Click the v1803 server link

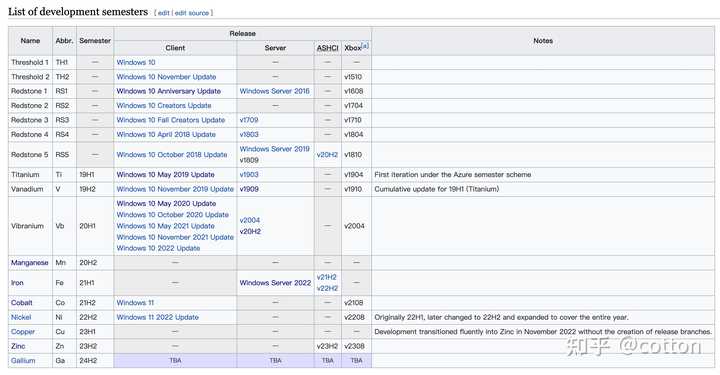(x=249, y=134)
